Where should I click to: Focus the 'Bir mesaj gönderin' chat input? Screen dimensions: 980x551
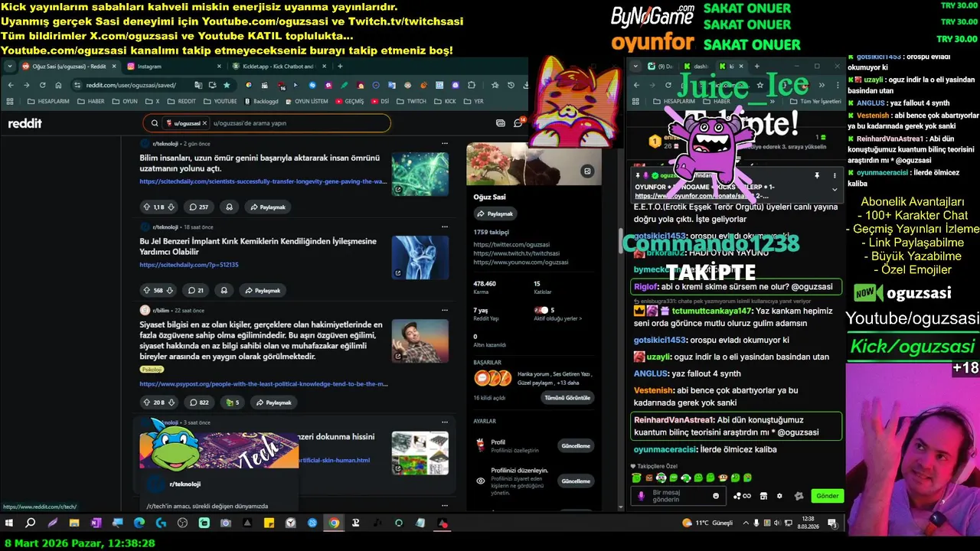pos(677,496)
